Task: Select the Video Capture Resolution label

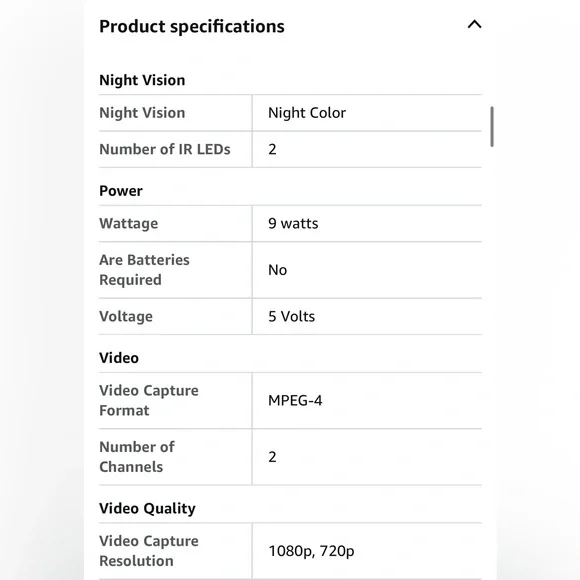Action: click(149, 551)
